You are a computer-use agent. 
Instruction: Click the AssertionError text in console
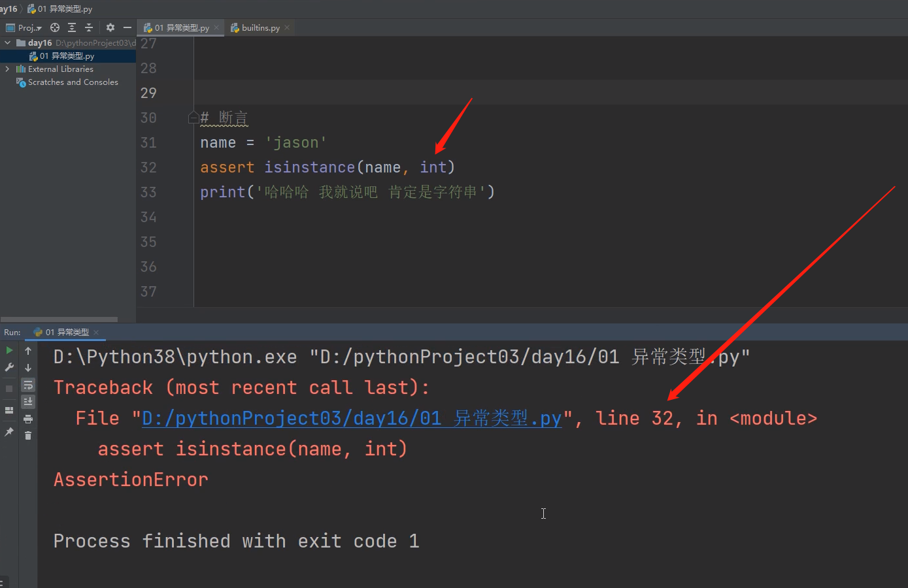(x=131, y=480)
